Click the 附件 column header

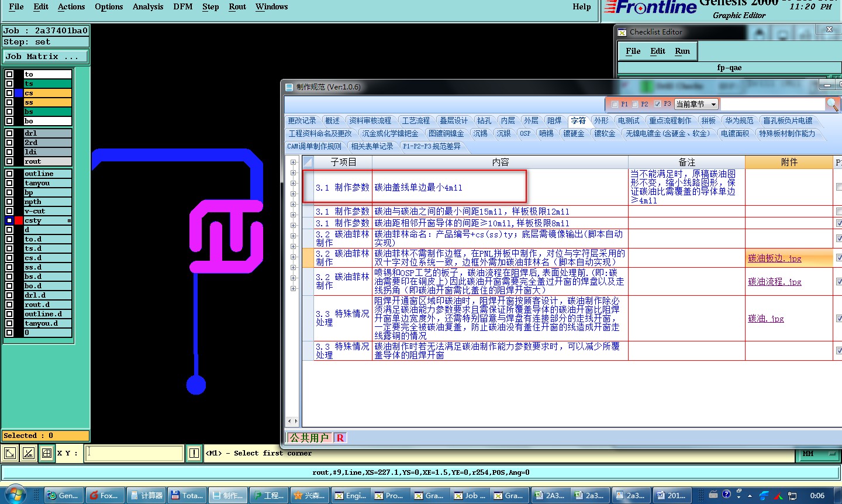(789, 162)
